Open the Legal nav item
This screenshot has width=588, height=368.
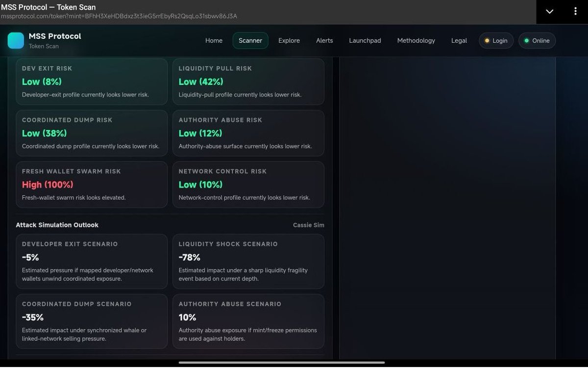pyautogui.click(x=459, y=41)
